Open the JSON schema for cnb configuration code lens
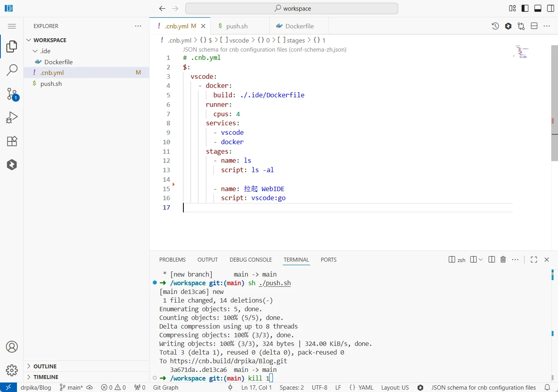This screenshot has height=392, width=558. (x=265, y=50)
